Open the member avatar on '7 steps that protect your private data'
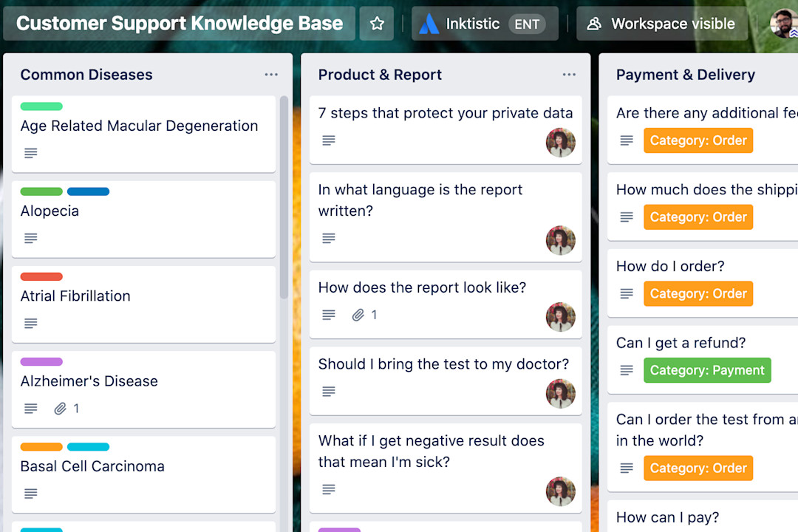798x532 pixels. [x=561, y=143]
